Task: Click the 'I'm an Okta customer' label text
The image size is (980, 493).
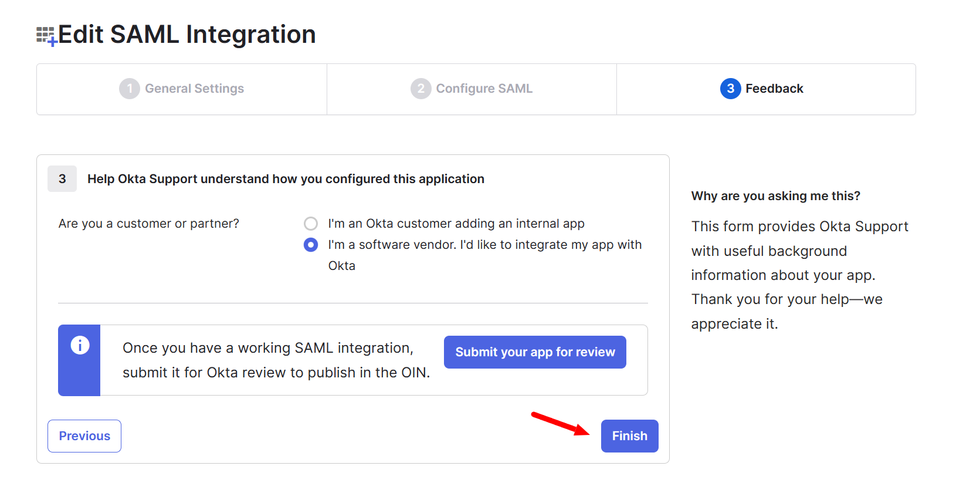Action: click(x=456, y=224)
